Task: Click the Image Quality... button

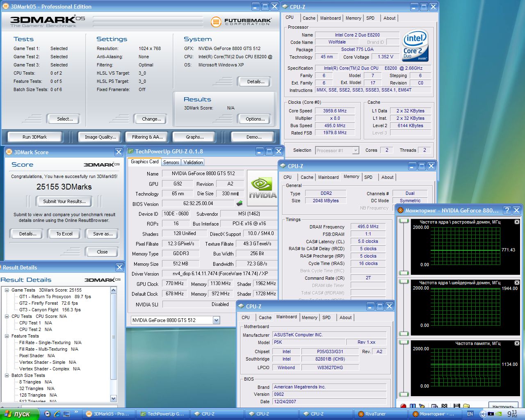Action: pos(100,137)
